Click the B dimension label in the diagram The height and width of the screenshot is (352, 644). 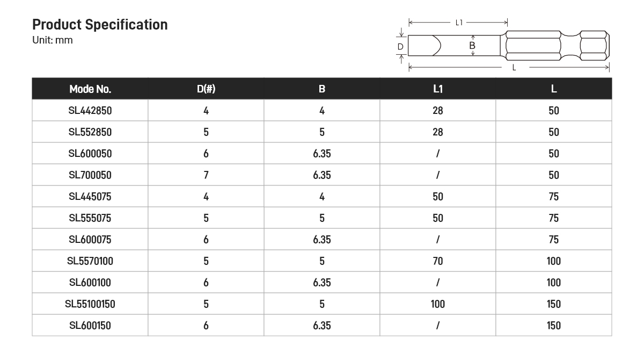pos(472,46)
